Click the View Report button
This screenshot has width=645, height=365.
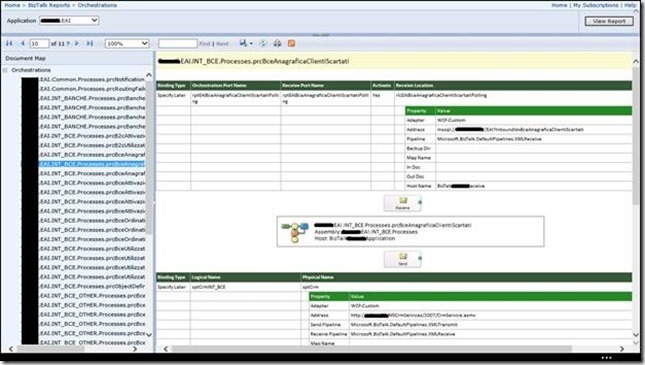click(609, 21)
